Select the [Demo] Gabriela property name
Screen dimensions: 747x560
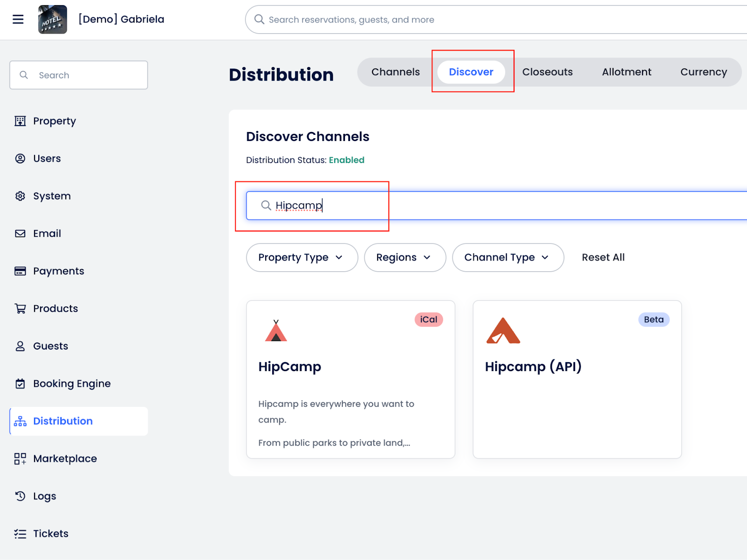point(121,19)
